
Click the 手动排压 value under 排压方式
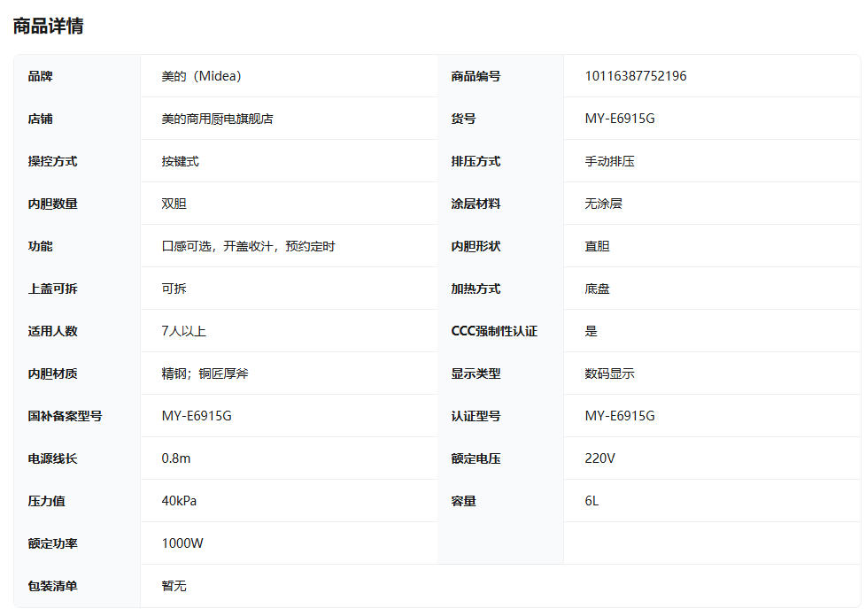pos(609,161)
